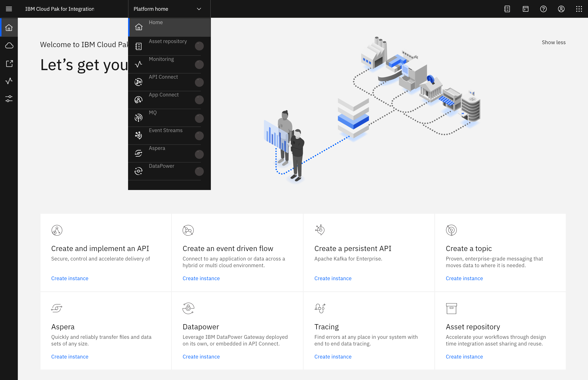Viewport: 588px width, 380px height.
Task: Select Monitoring from the dropdown menu
Action: [x=169, y=64]
